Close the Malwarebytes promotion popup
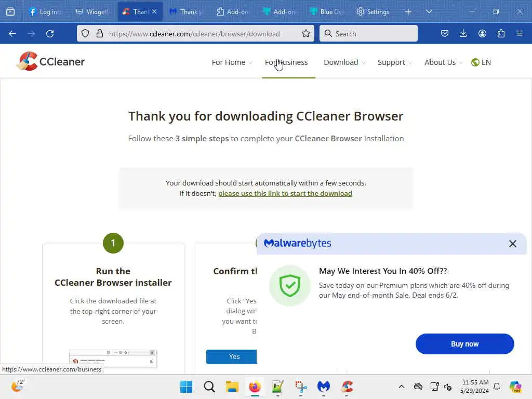 pos(512,244)
